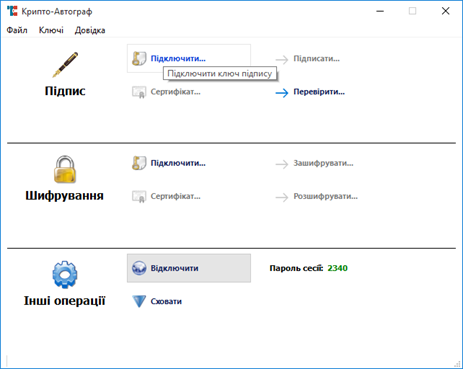463x369 pixels.
Task: Click the session password value 2340
Action: click(337, 268)
